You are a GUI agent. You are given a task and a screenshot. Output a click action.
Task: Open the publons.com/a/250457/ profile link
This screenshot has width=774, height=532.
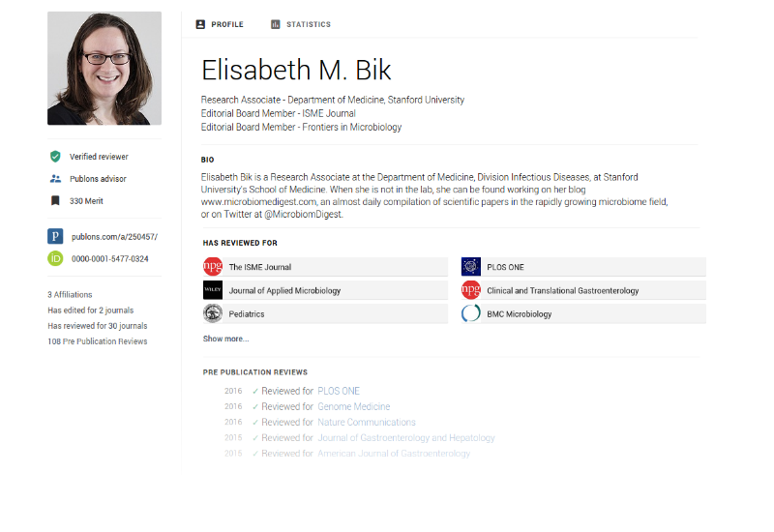coord(114,237)
